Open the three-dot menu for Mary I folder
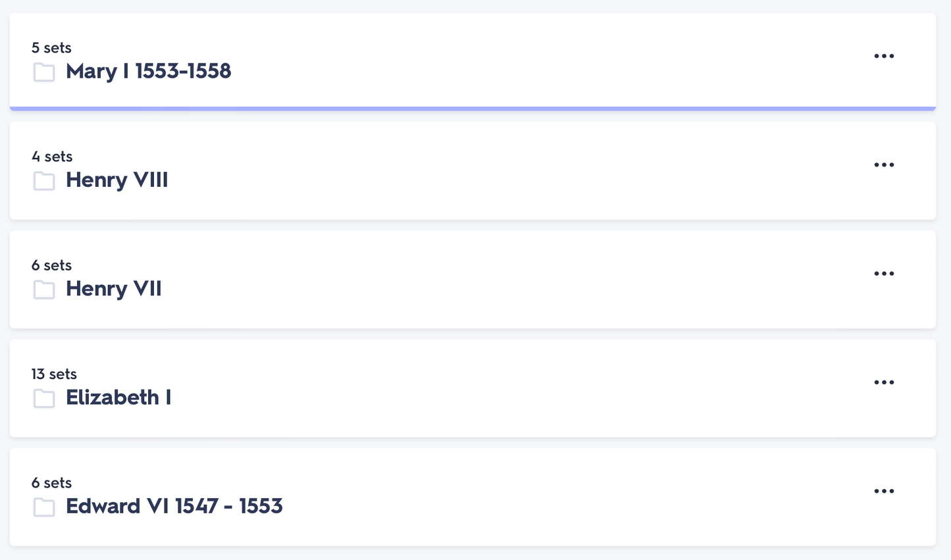 [884, 56]
